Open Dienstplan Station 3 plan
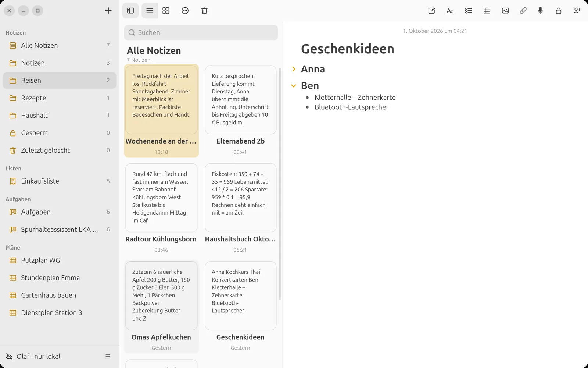Viewport: 588px width, 368px height. (x=60, y=313)
